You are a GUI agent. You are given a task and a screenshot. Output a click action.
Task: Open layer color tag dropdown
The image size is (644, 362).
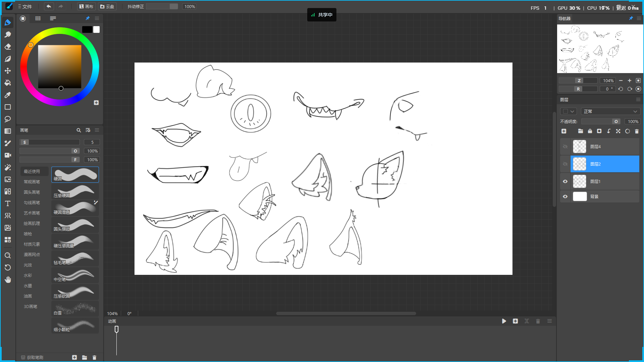569,111
